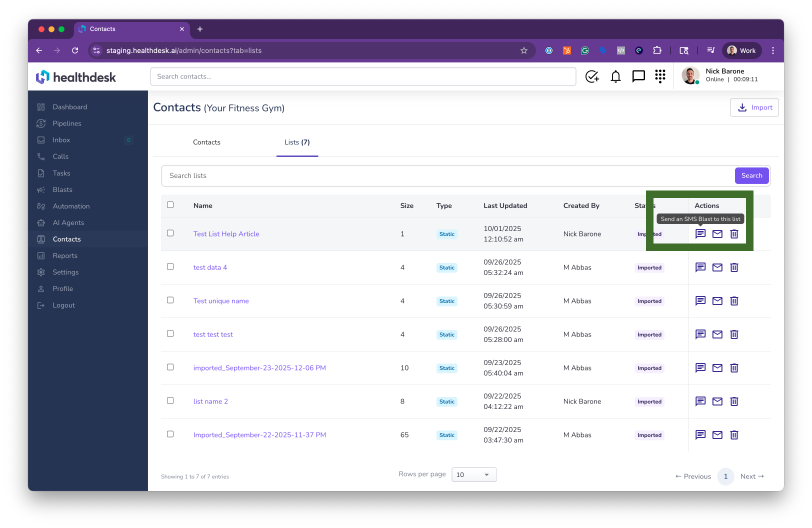This screenshot has height=528, width=812.
Task: Send SMS blast to Test unique name list
Action: [700, 300]
